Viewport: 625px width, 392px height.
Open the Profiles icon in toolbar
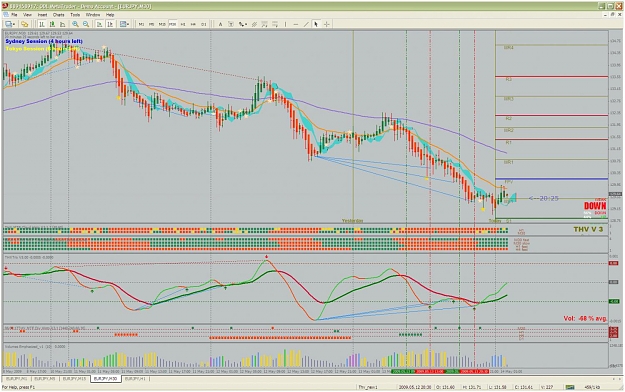pyautogui.click(x=24, y=24)
